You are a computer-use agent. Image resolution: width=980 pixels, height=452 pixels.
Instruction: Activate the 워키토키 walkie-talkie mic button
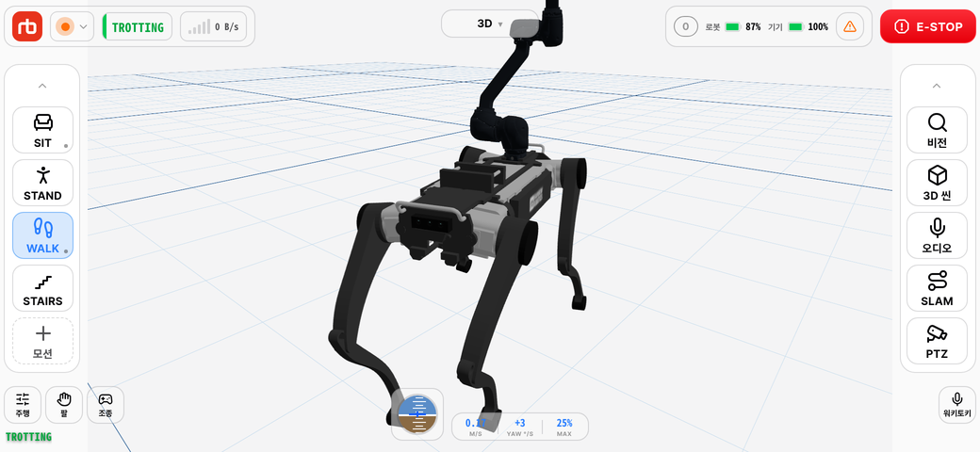click(956, 405)
